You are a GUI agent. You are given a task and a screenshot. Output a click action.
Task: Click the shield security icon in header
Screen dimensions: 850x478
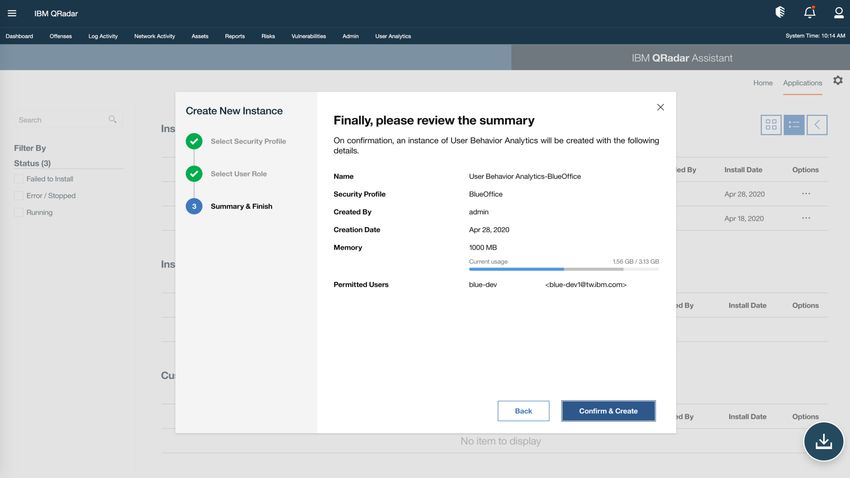780,12
